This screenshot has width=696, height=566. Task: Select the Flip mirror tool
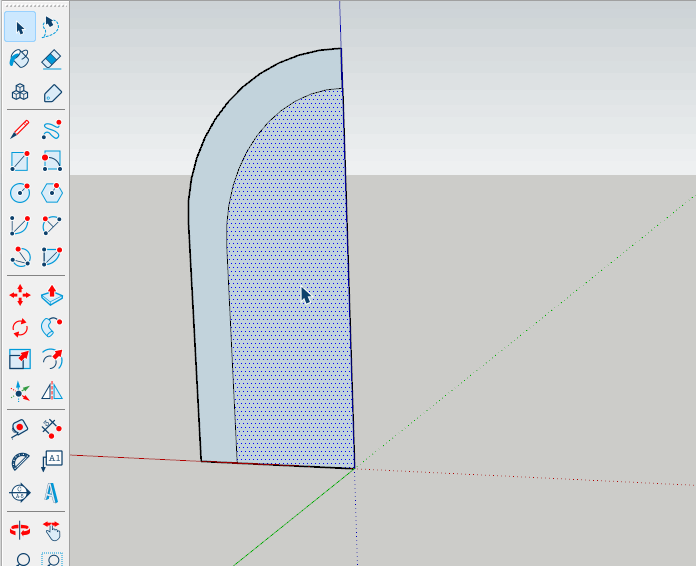[51, 392]
